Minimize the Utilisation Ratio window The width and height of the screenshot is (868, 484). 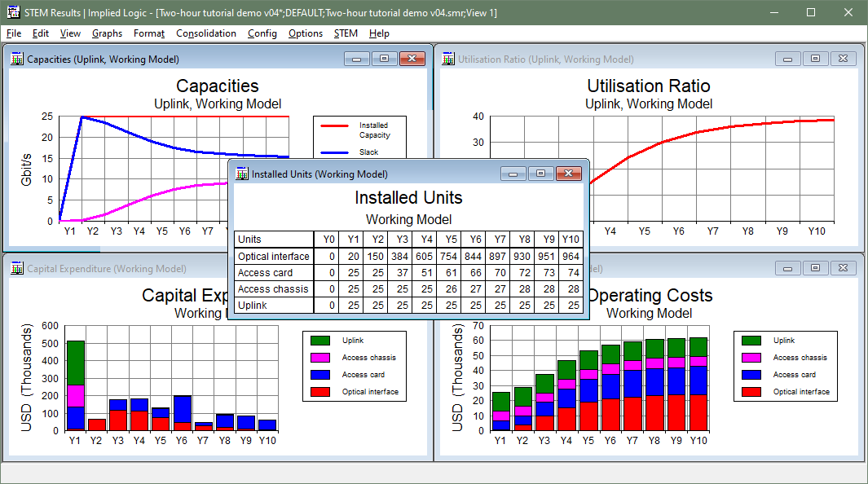788,59
